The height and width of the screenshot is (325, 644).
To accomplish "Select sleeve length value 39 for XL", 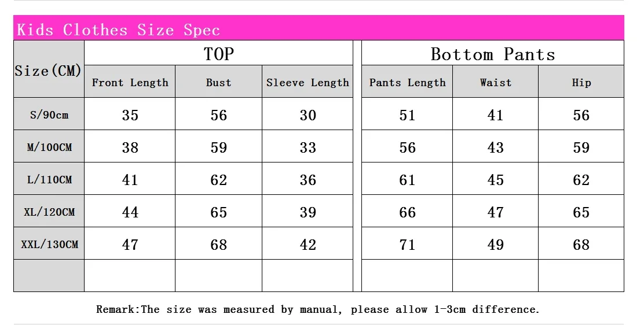I will pyautogui.click(x=307, y=212).
